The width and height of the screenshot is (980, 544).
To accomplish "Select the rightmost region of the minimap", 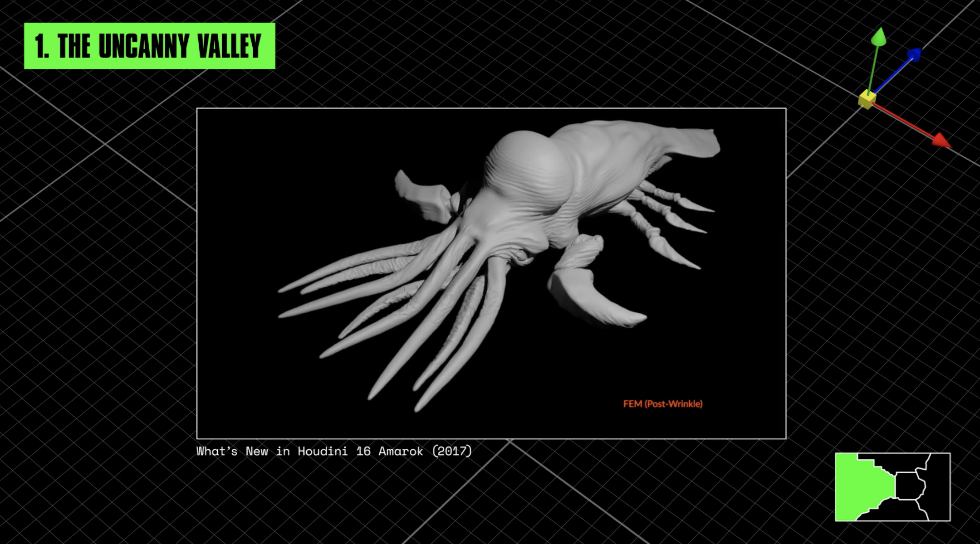I will pyautogui.click(x=938, y=486).
